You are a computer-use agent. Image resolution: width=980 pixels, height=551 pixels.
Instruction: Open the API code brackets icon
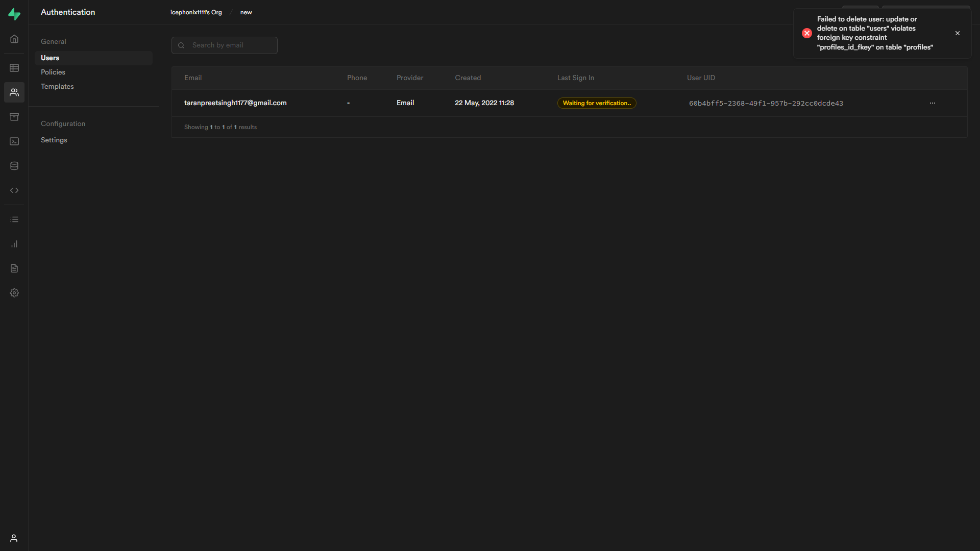[x=14, y=190]
